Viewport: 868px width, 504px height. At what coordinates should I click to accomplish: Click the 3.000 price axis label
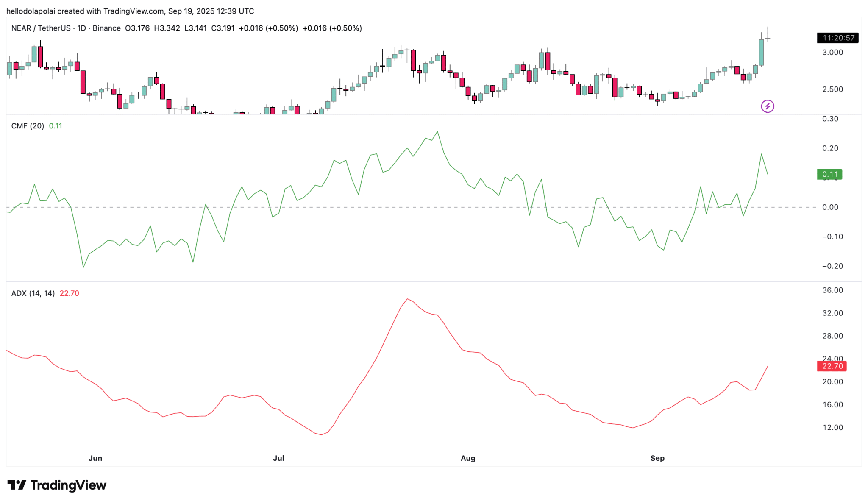click(x=832, y=53)
